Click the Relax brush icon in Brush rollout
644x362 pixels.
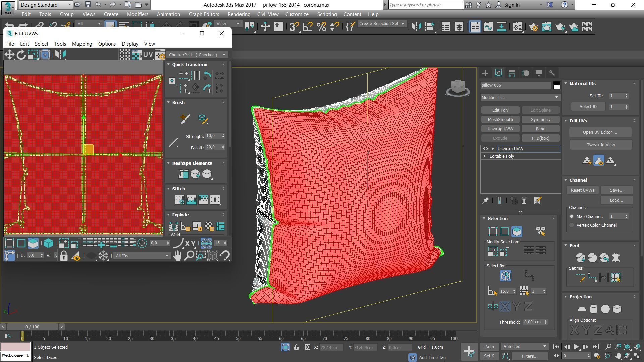203,119
